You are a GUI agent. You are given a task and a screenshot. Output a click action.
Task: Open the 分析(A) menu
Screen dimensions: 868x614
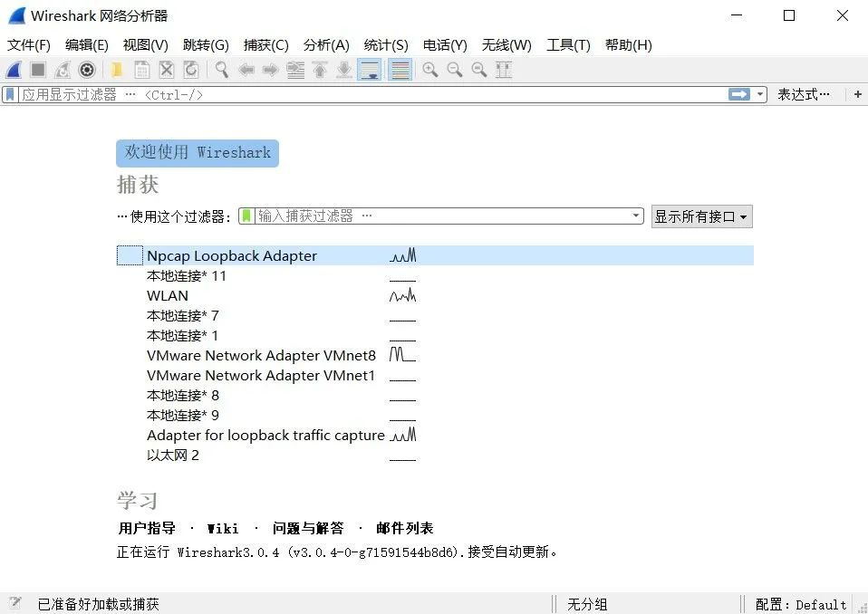[326, 44]
